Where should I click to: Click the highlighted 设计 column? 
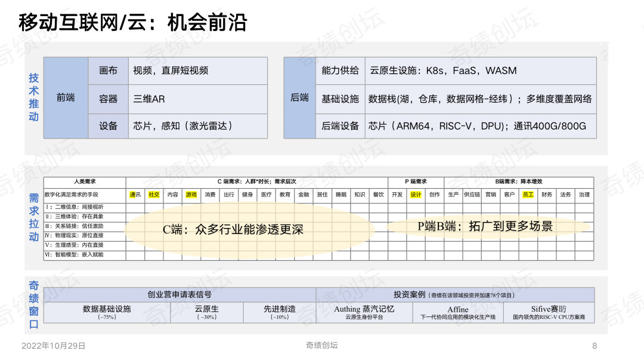(416, 195)
